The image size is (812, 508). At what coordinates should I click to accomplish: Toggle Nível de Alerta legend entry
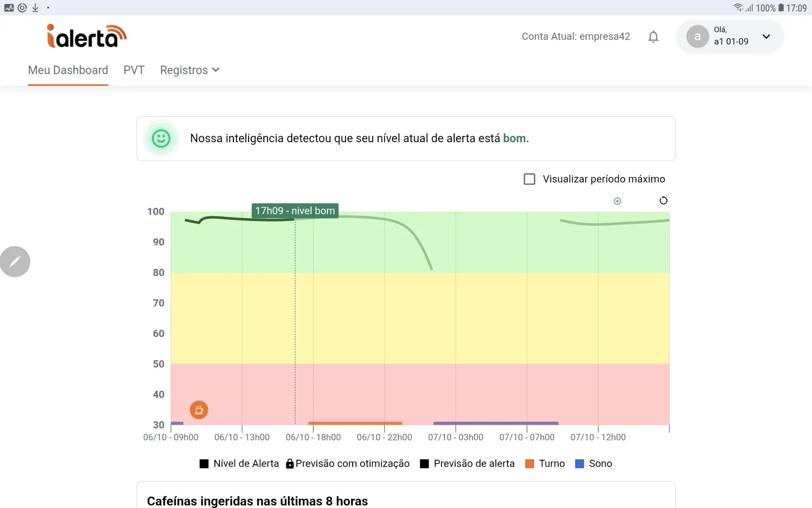pos(239,463)
